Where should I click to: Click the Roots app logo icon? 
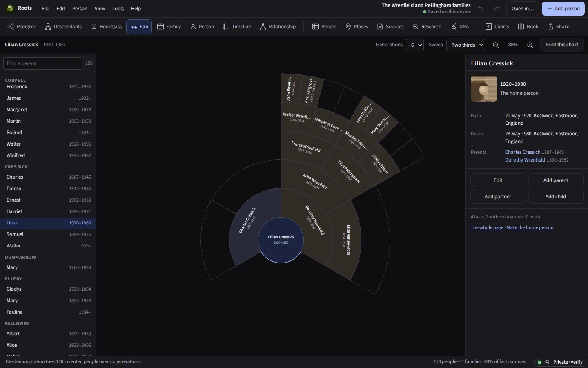click(x=10, y=8)
